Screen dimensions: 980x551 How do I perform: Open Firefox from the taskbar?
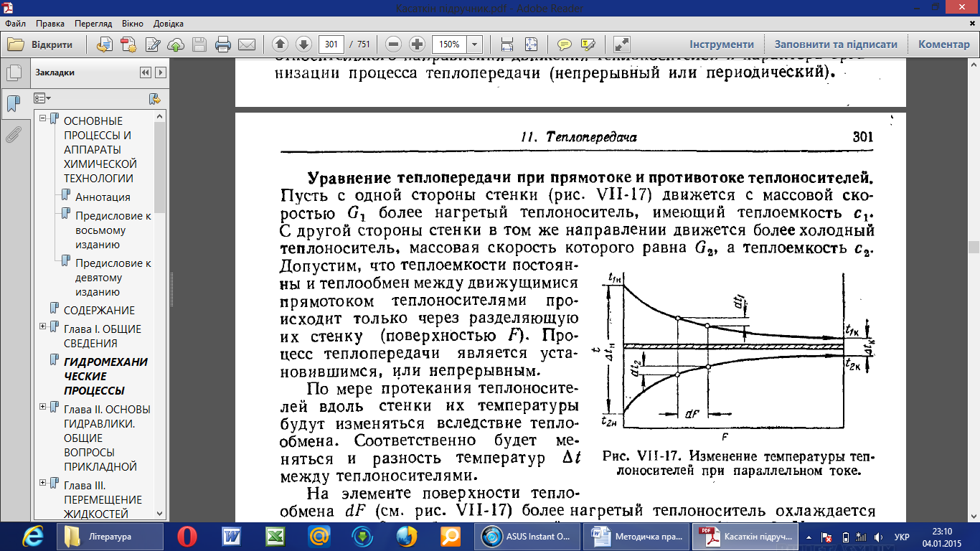click(x=406, y=536)
